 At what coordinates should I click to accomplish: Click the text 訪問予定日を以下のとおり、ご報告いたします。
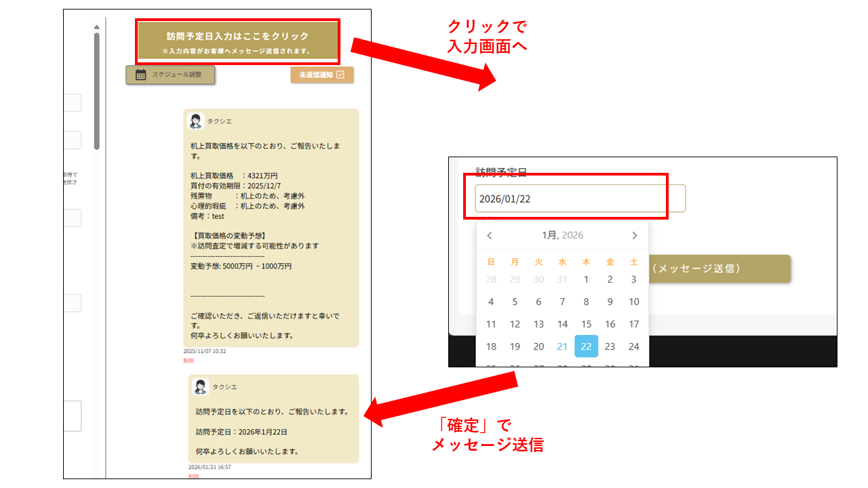272,411
